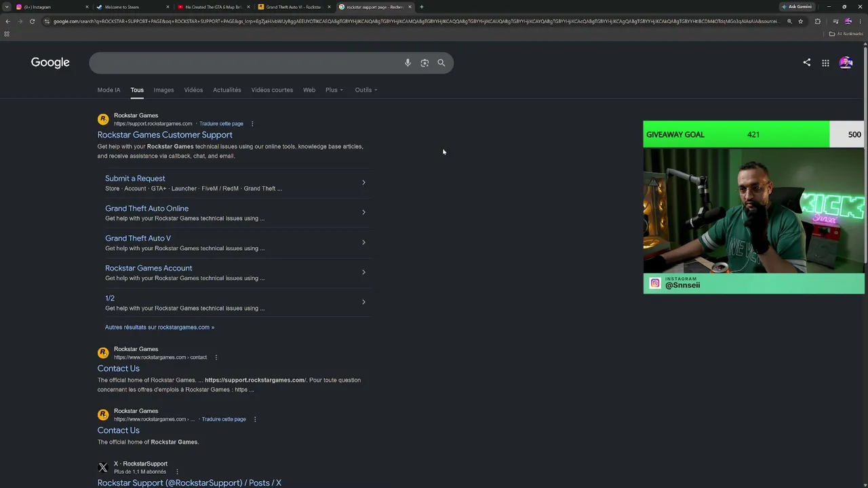868x488 pixels.
Task: Open options for the rockstargames.com › contact result
Action: point(216,357)
